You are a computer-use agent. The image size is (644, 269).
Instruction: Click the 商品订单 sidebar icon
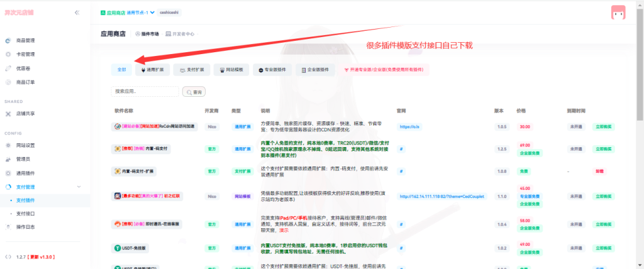8,82
